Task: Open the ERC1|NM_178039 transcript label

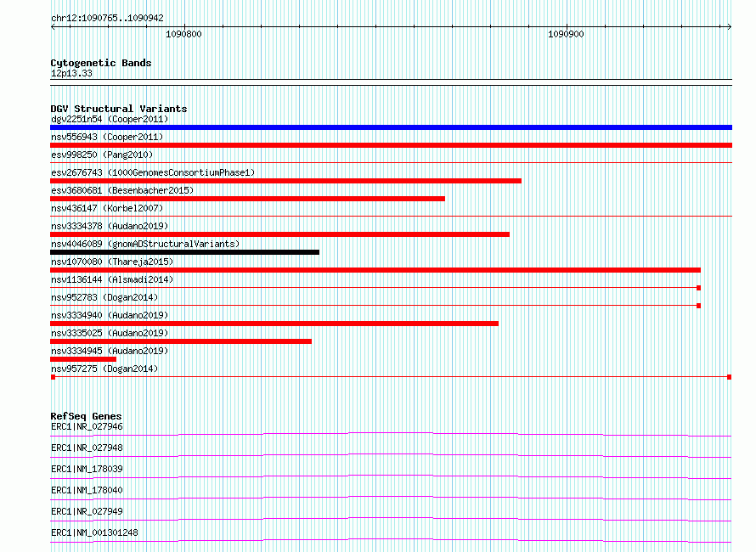Action: pos(87,469)
